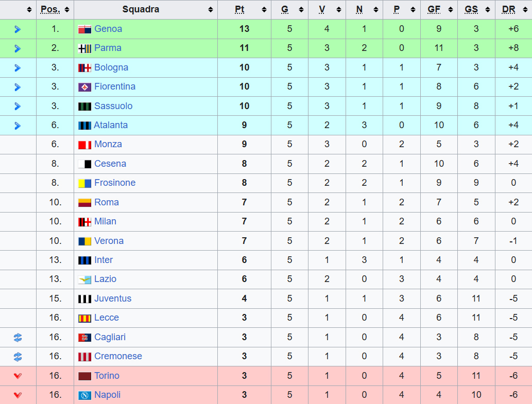This screenshot has width=532, height=404.
Task: Click the Napoli crest icon
Action: tap(85, 395)
